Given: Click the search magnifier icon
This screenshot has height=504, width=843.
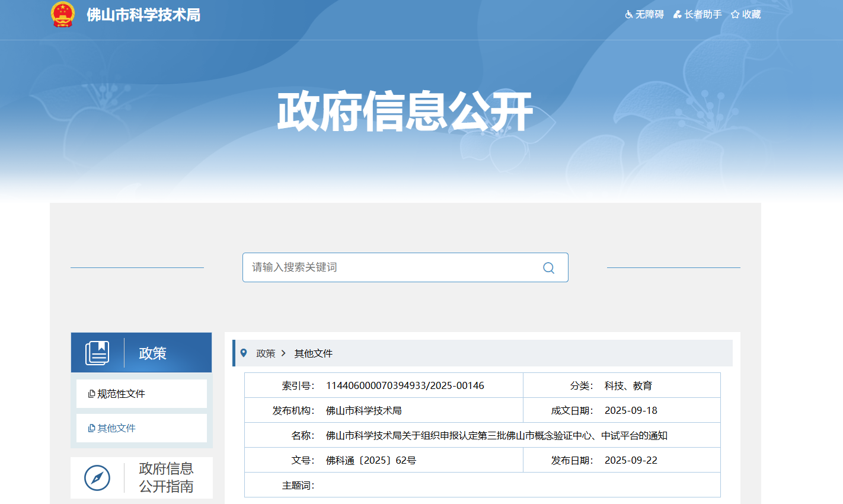Looking at the screenshot, I should point(548,268).
